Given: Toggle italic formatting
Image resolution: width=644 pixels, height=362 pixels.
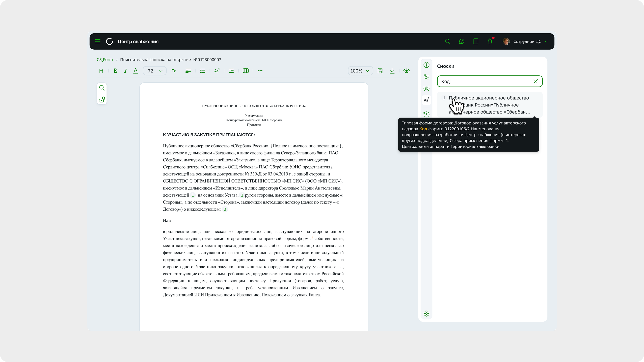Looking at the screenshot, I should click(x=125, y=71).
